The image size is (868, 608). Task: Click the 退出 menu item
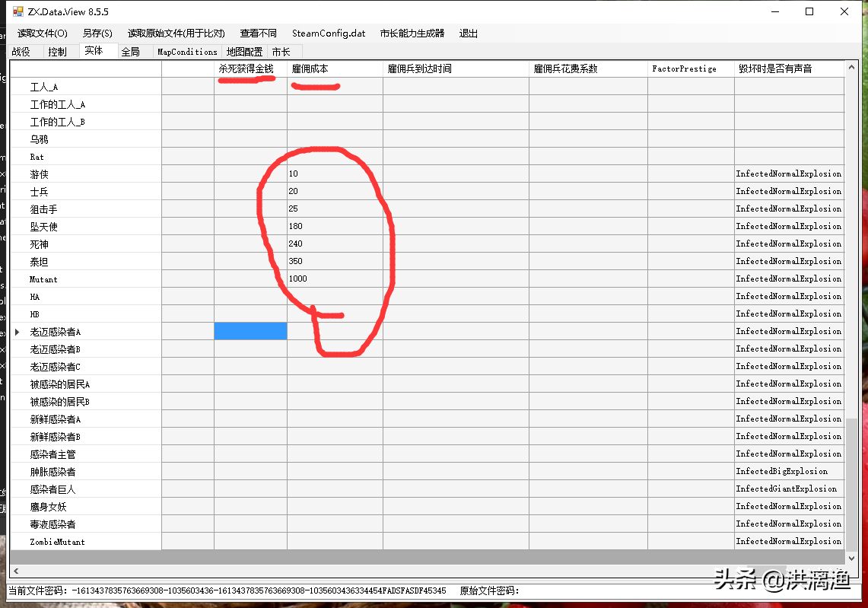click(469, 33)
